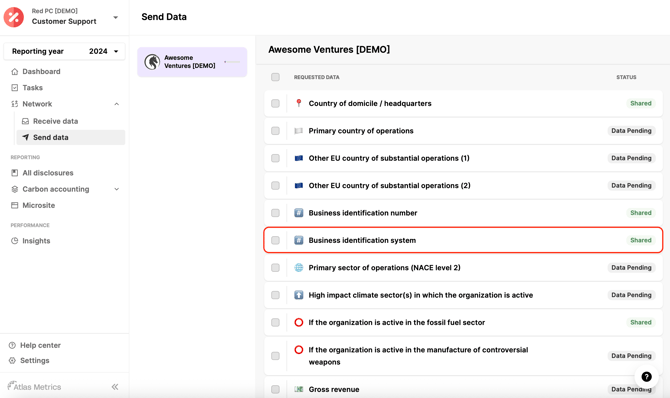This screenshot has height=398, width=670.
Task: Select the Awesome Ventures [DEMO] company card
Action: tap(192, 62)
